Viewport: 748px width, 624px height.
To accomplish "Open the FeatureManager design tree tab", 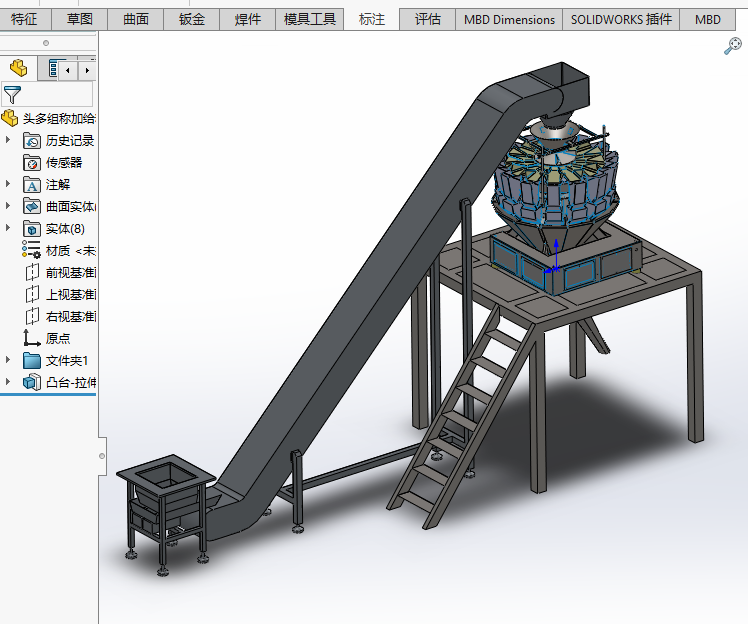I will pyautogui.click(x=18, y=68).
